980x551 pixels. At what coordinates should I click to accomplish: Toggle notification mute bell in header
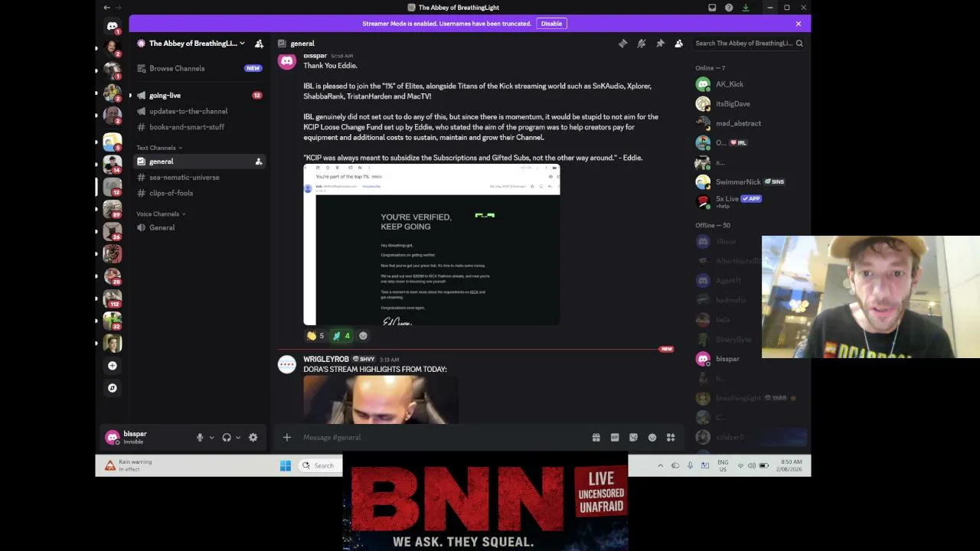[x=642, y=44]
